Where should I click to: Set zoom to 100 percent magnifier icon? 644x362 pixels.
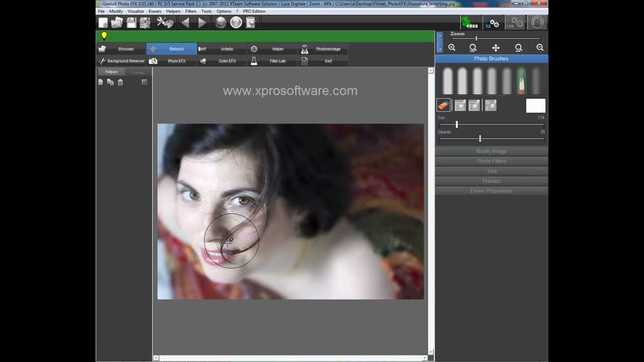[x=473, y=48]
